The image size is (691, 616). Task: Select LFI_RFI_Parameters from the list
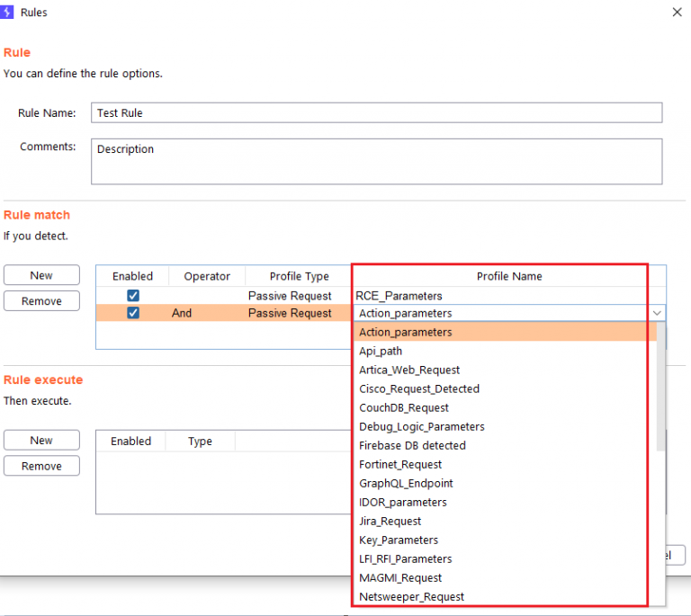tap(405, 558)
